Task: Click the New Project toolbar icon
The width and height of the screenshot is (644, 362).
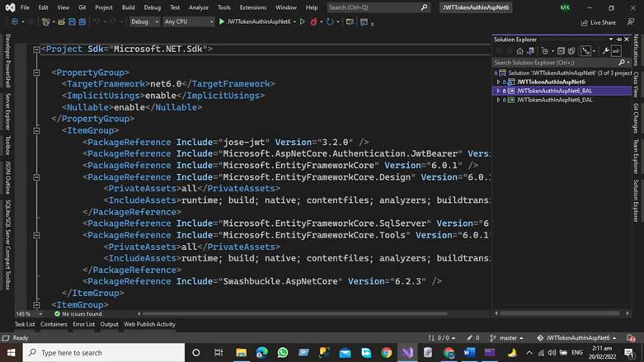Action: coord(46,21)
